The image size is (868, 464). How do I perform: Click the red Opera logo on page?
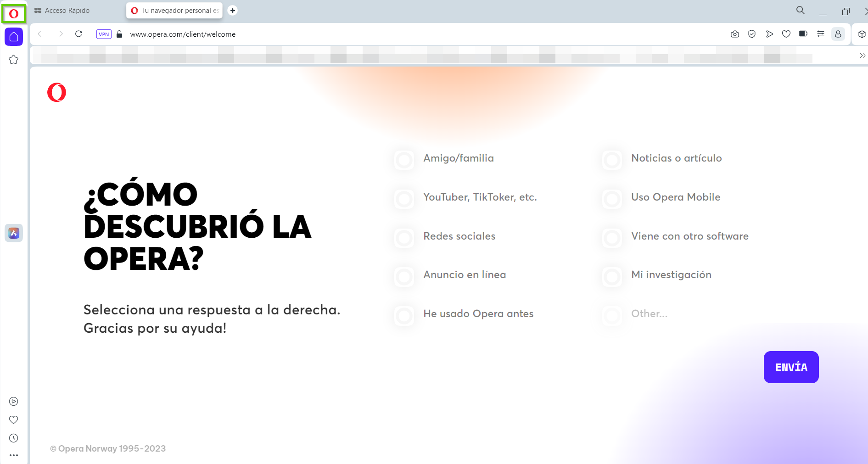click(x=56, y=92)
